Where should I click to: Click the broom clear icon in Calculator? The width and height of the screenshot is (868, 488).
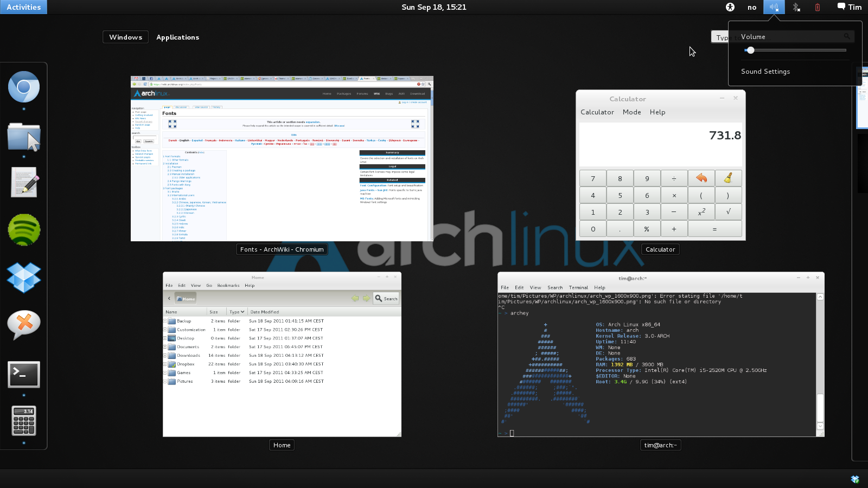[x=729, y=178]
